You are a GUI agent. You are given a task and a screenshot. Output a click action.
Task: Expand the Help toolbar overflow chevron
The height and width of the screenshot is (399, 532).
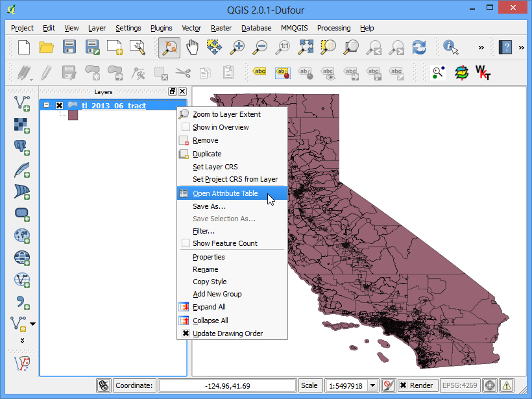(522, 47)
